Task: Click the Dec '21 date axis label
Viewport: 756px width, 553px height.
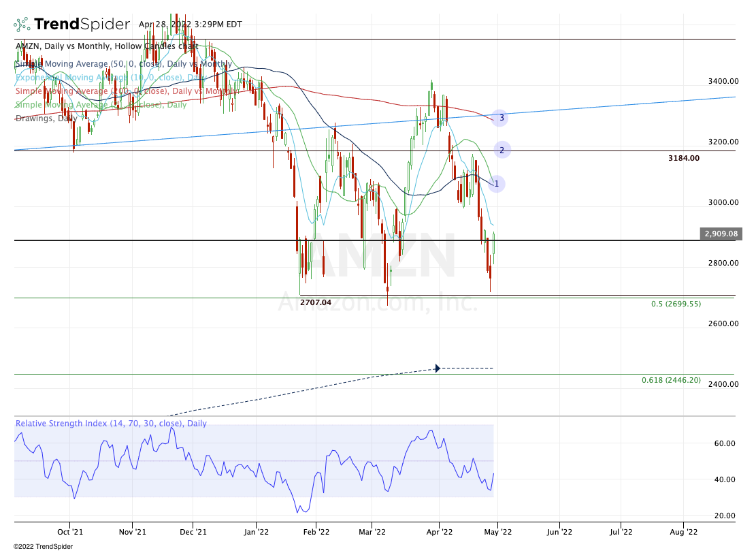Action: click(x=193, y=532)
